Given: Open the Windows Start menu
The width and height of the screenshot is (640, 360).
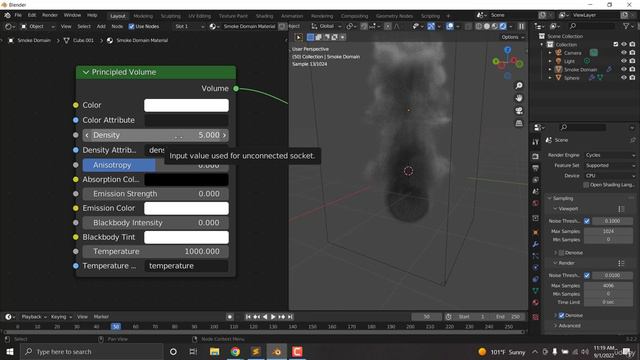Looking at the screenshot, I should (x=9, y=351).
